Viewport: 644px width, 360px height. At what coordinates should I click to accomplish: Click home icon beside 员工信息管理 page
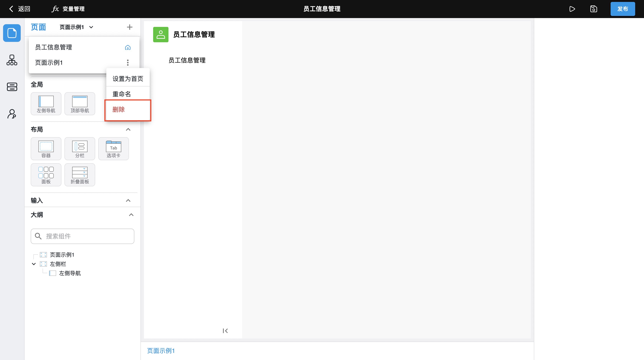(128, 47)
